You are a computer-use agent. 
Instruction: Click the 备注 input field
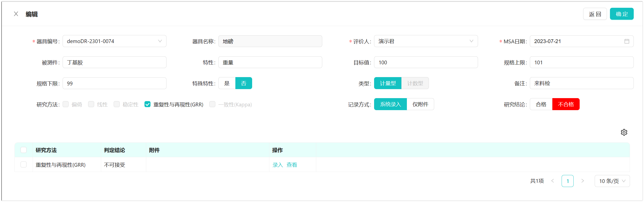pyautogui.click(x=581, y=83)
